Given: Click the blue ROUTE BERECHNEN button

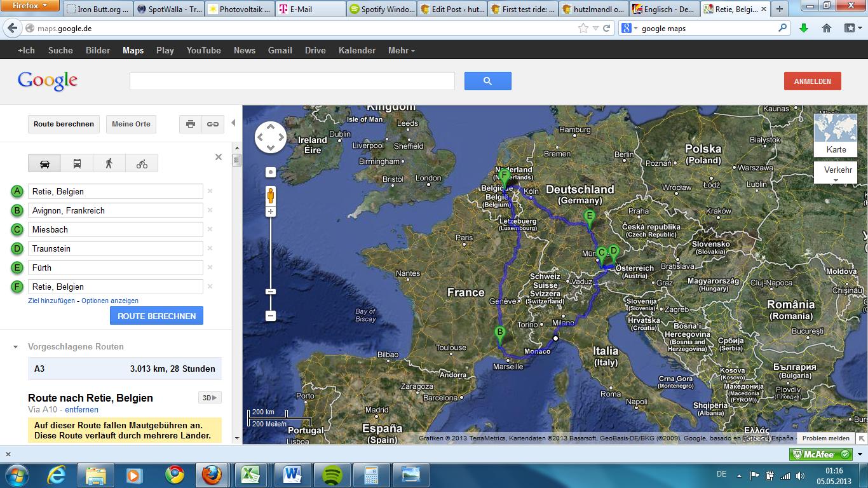Looking at the screenshot, I should tap(156, 316).
